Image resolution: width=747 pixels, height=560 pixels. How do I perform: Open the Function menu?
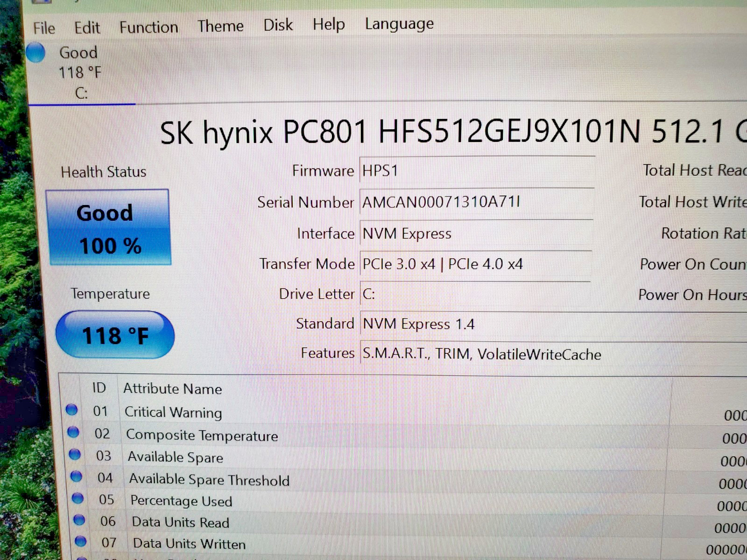click(x=148, y=27)
